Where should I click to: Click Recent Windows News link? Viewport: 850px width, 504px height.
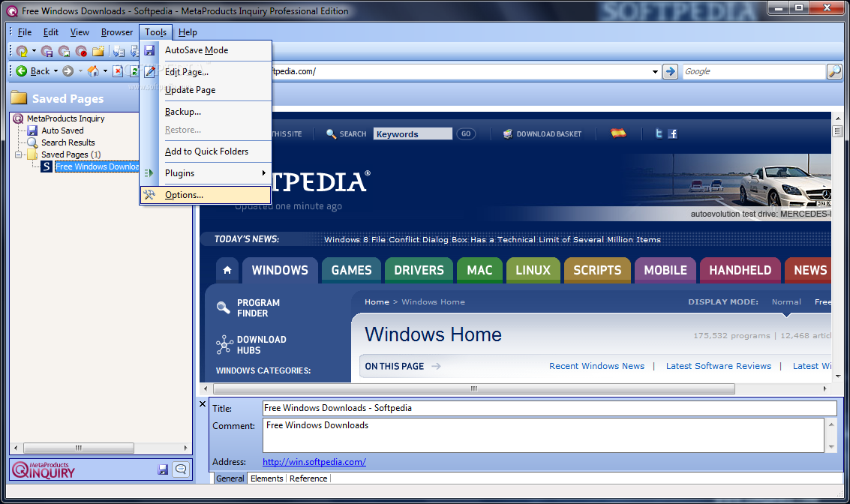click(597, 366)
